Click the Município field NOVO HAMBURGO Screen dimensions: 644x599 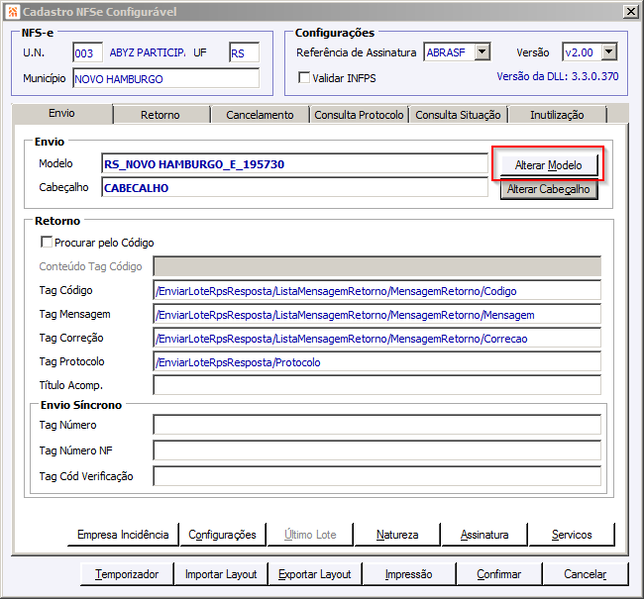[x=166, y=78]
